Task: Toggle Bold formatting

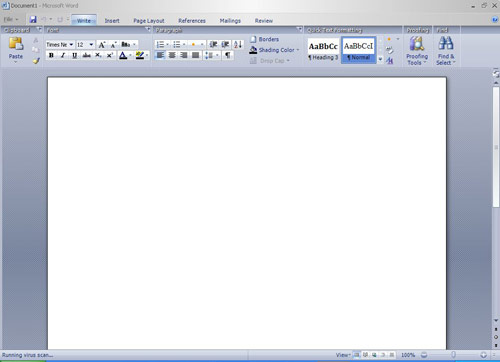Action: click(x=51, y=55)
